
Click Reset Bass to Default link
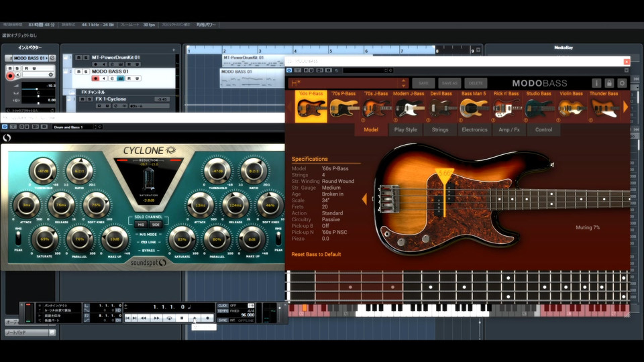point(316,255)
